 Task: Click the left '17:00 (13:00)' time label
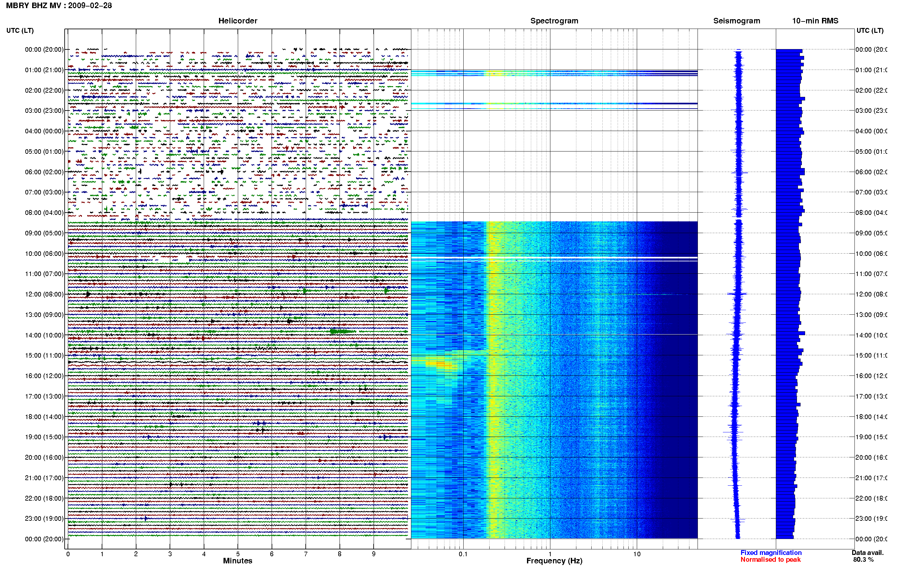tap(44, 396)
